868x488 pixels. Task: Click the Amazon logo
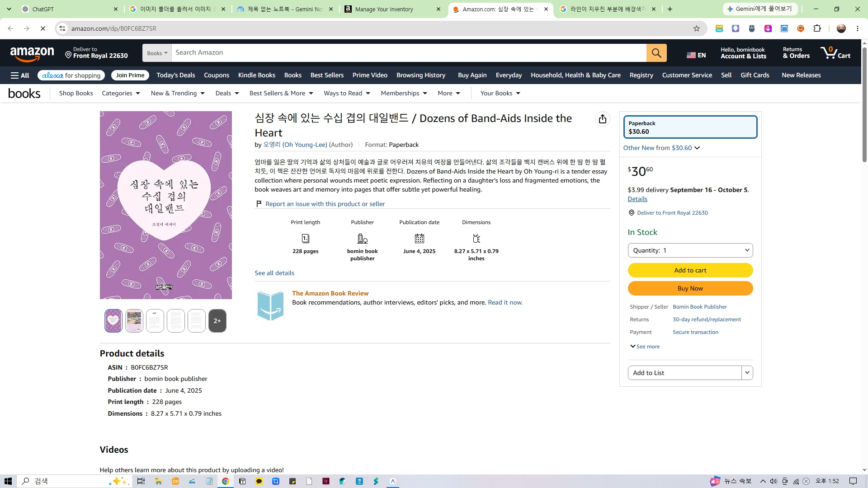[x=32, y=54]
